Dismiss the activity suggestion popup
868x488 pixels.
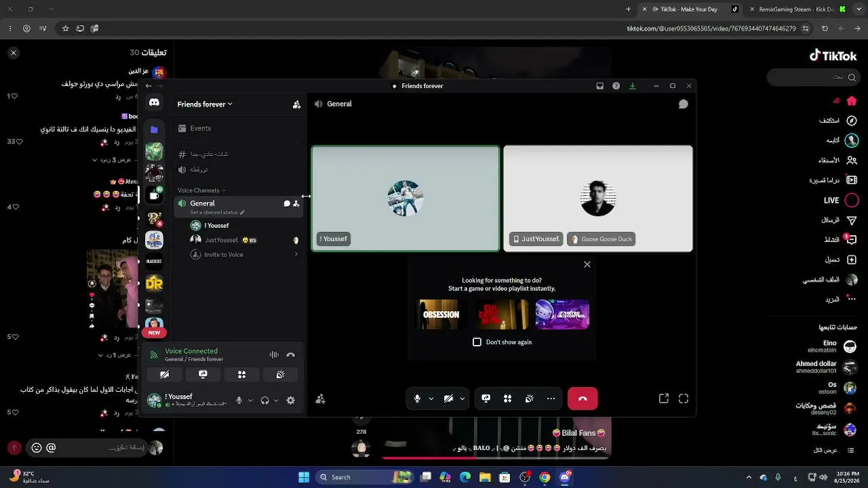(587, 264)
